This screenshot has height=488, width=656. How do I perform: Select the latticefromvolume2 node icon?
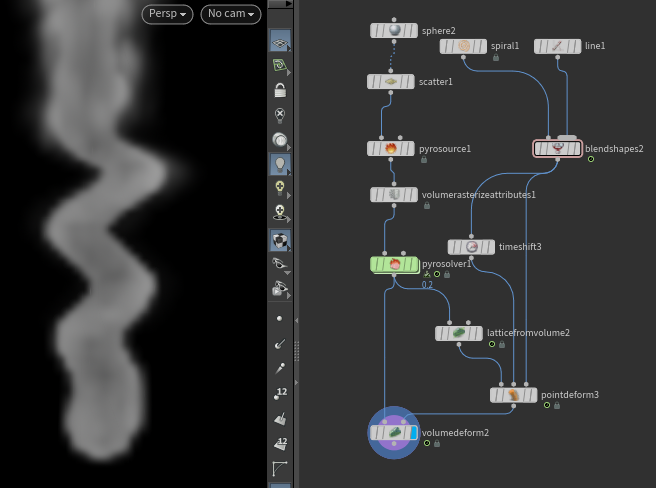pos(460,333)
